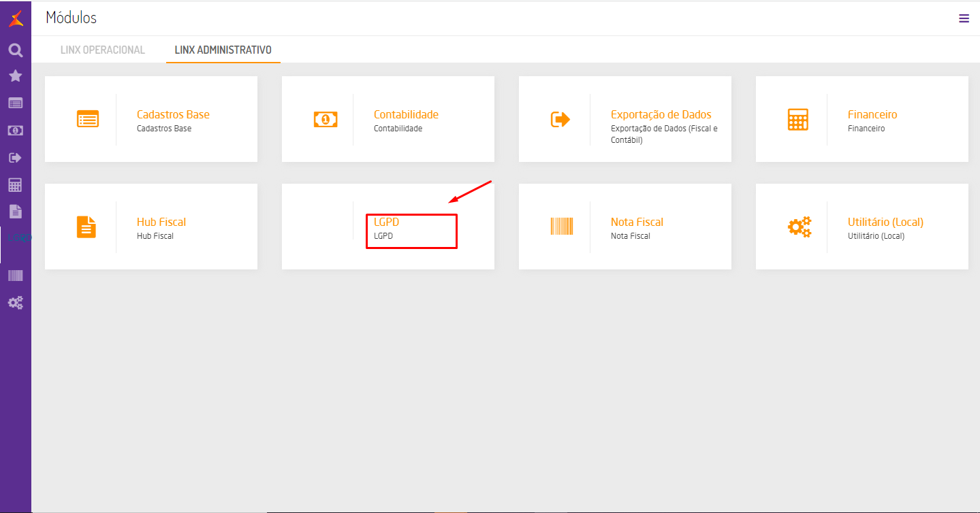
Task: Select the sidebar Cadastros Base list icon
Action: 16,103
